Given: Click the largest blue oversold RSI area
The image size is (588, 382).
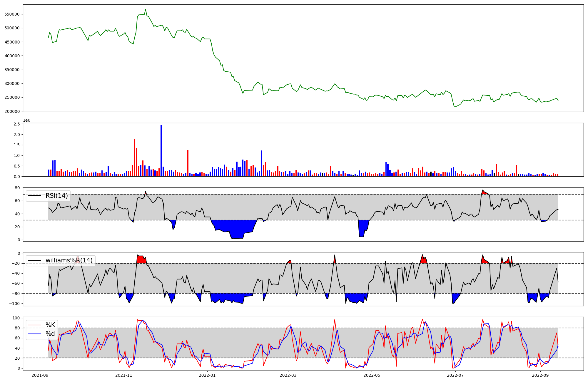Looking at the screenshot, I should pyautogui.click(x=235, y=228).
